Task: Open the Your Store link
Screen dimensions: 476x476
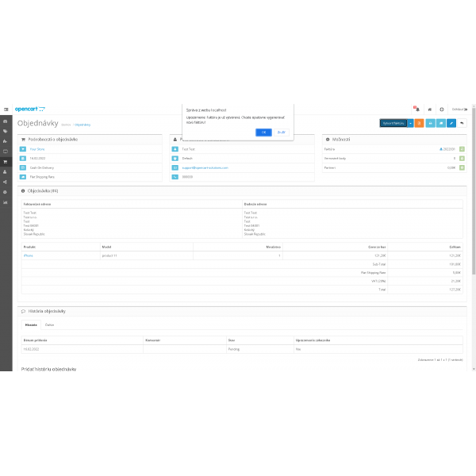Action: point(37,149)
